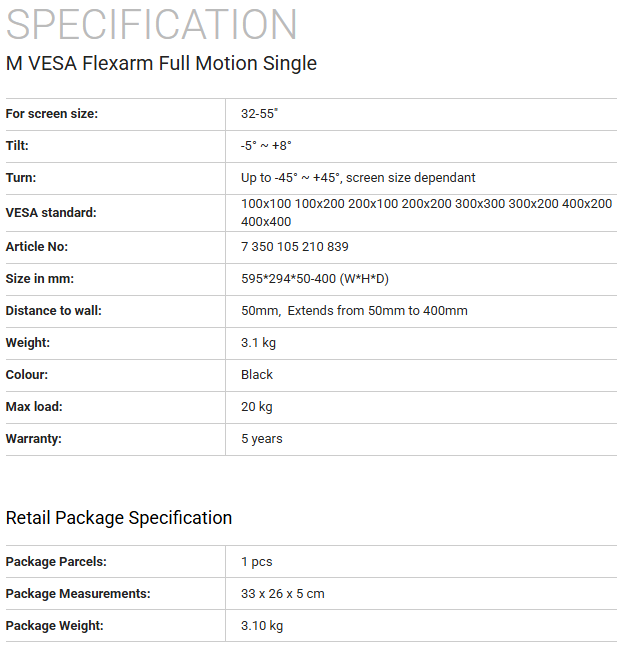Click the Tilt value -5° ~ +8°
617x649 pixels.
pyautogui.click(x=266, y=146)
